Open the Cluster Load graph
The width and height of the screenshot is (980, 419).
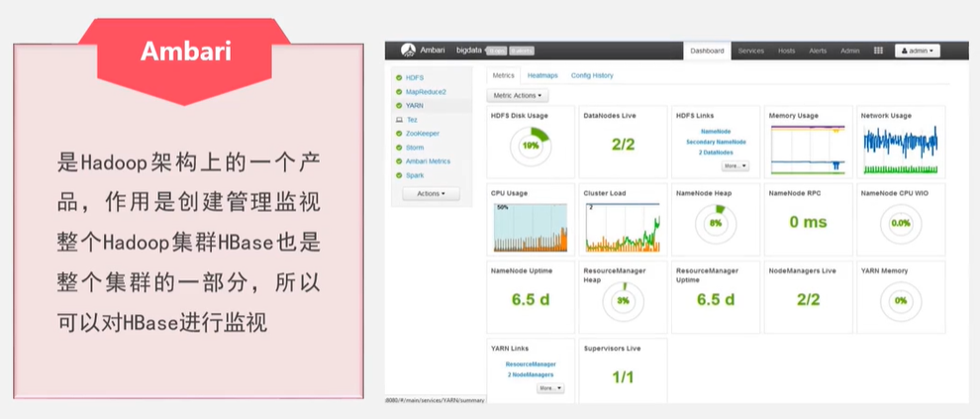[x=623, y=228]
